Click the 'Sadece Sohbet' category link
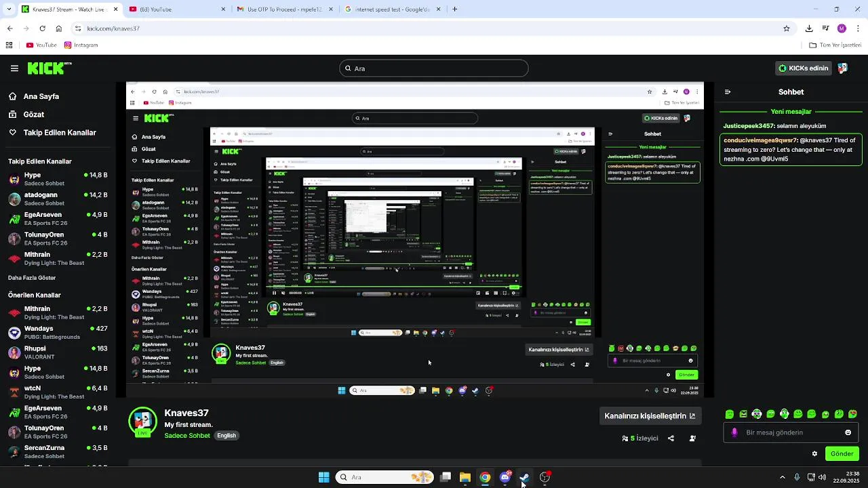The height and width of the screenshot is (488, 868). [187, 436]
